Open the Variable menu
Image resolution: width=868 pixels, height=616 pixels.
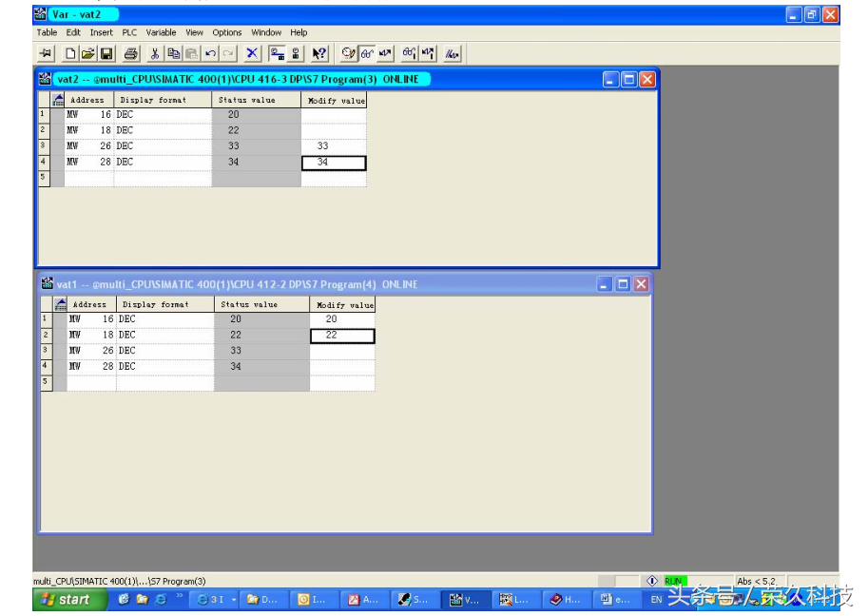pos(161,32)
